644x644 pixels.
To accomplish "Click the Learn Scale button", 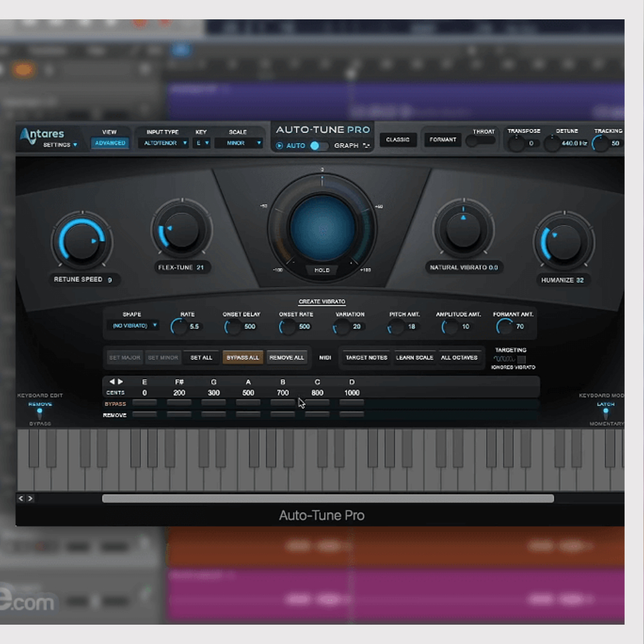I will click(414, 357).
